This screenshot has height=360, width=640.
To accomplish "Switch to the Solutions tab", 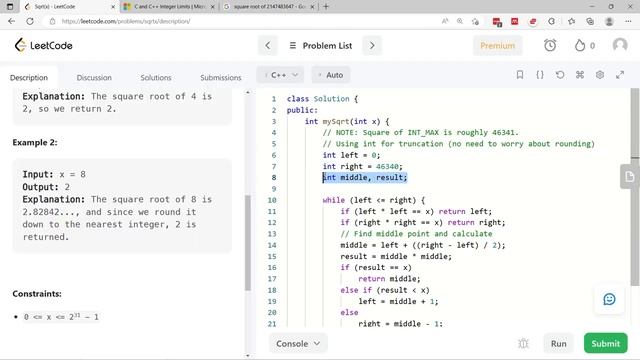I will pyautogui.click(x=156, y=78).
